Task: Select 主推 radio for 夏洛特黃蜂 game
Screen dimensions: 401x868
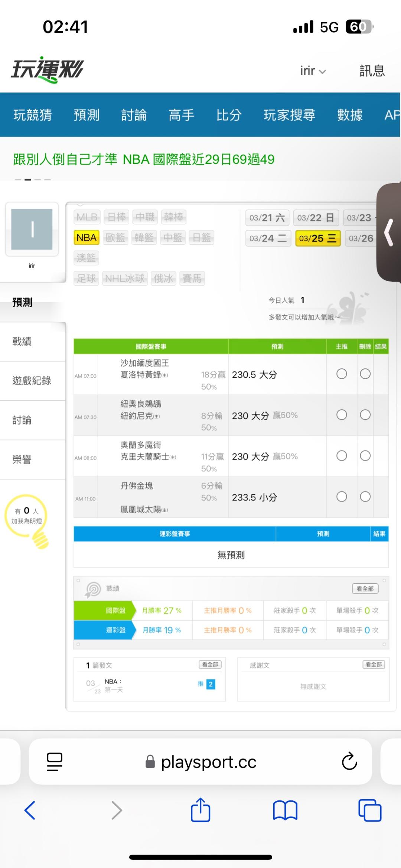Action: click(x=342, y=374)
